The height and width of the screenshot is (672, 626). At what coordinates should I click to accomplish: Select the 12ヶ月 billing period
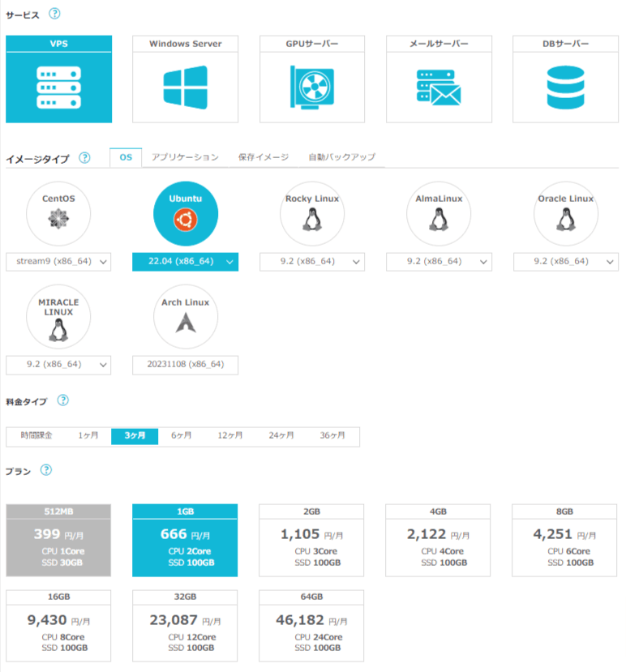[x=230, y=436]
